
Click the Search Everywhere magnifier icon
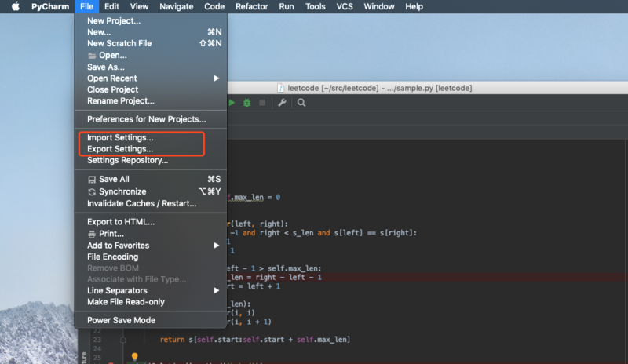click(301, 103)
